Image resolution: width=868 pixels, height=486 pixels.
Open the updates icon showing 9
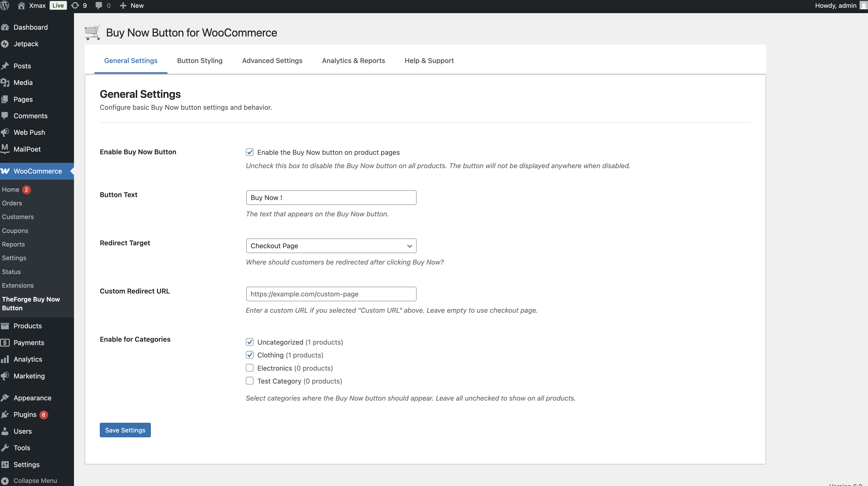click(75, 6)
